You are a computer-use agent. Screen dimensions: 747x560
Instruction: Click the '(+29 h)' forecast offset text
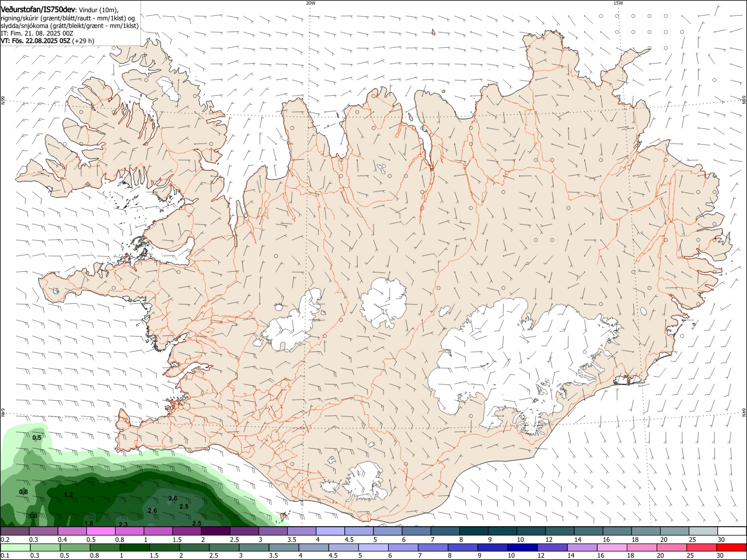click(84, 41)
